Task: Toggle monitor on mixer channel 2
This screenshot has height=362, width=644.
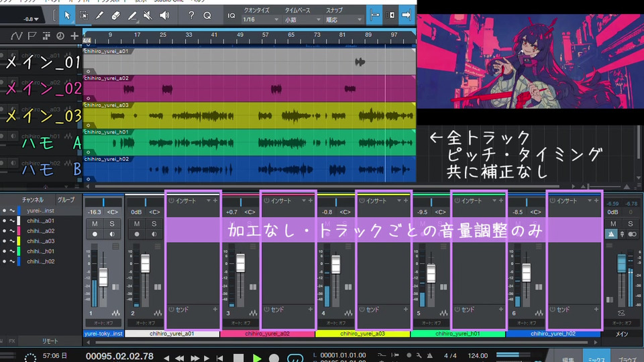Action: [154, 235]
